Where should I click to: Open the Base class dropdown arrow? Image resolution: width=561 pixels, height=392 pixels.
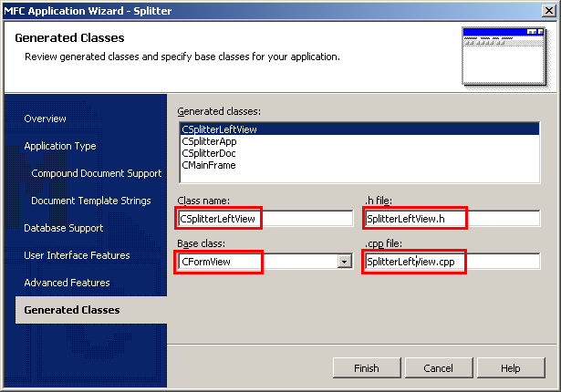[344, 262]
